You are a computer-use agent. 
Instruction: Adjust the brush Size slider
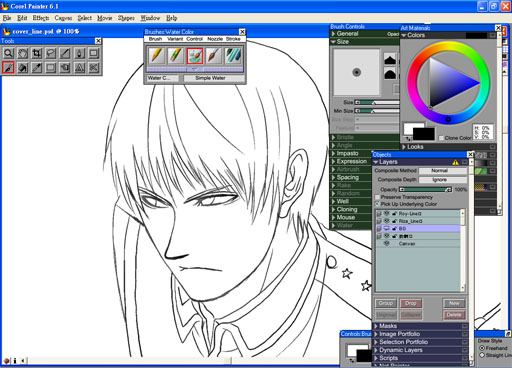(377, 102)
